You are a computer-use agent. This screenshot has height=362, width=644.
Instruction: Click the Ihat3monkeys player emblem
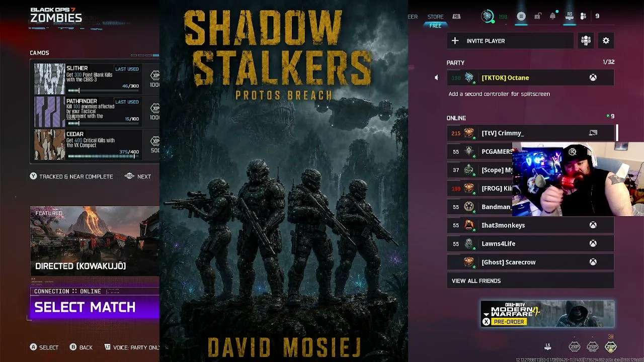click(469, 225)
